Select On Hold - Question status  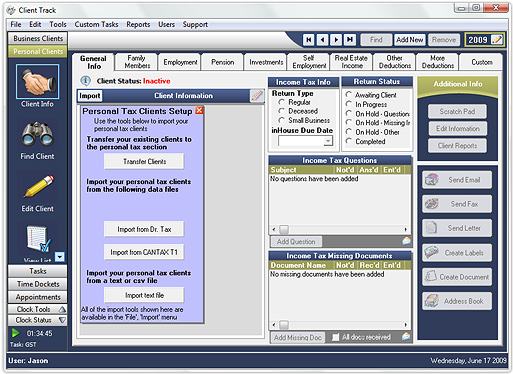pos(349,113)
